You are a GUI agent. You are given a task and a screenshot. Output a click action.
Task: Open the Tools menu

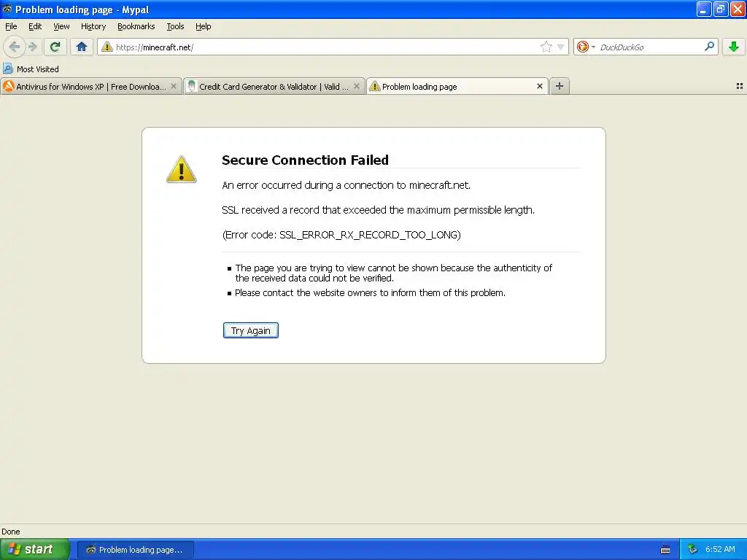pyautogui.click(x=175, y=26)
